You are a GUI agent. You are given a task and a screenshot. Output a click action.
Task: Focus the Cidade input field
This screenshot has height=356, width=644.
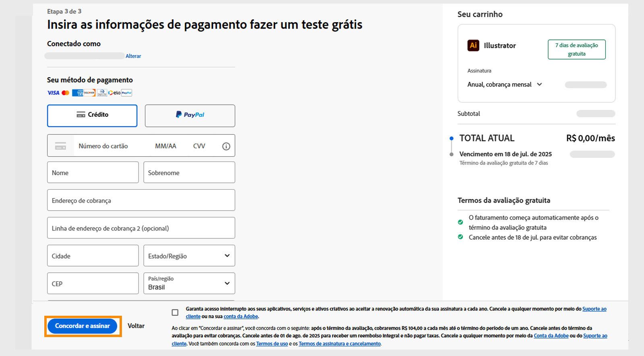93,256
